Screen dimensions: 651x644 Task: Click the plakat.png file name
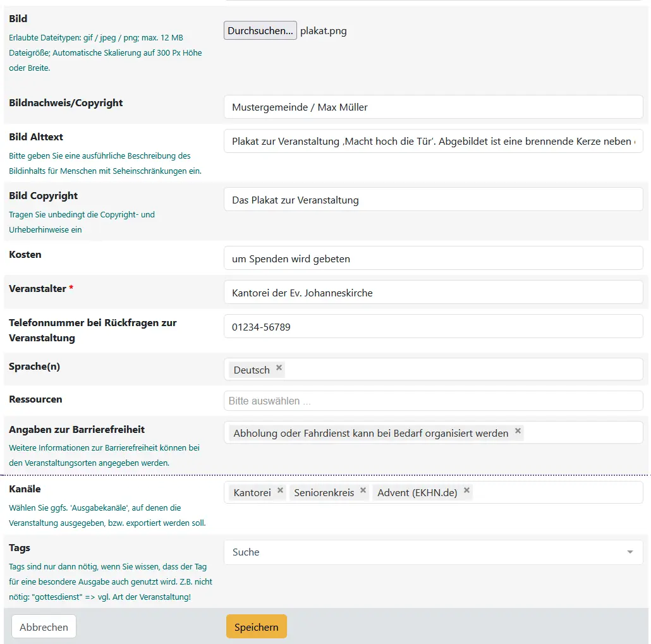pyautogui.click(x=324, y=30)
